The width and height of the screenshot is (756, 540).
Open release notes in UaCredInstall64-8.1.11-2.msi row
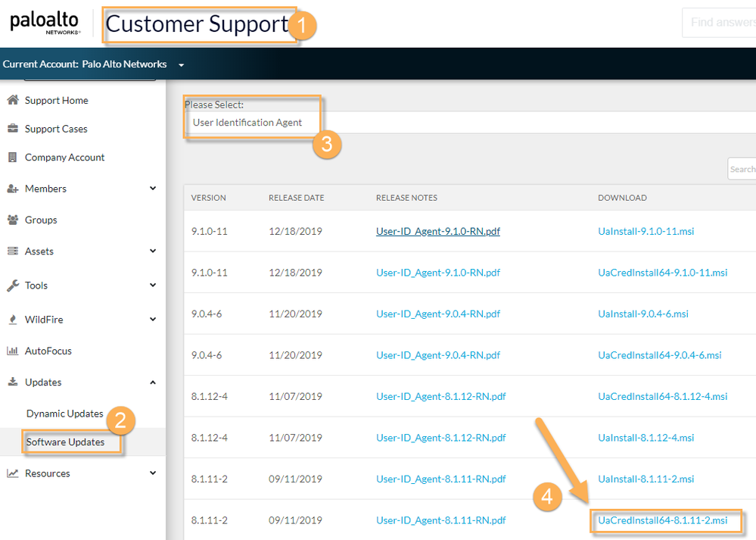[440, 520]
